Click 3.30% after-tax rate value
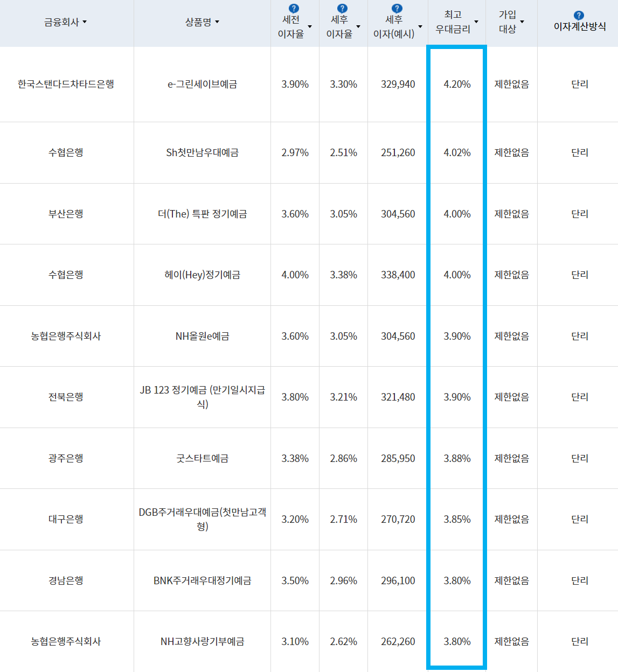Screen dimensions: 618x672 pos(343,84)
